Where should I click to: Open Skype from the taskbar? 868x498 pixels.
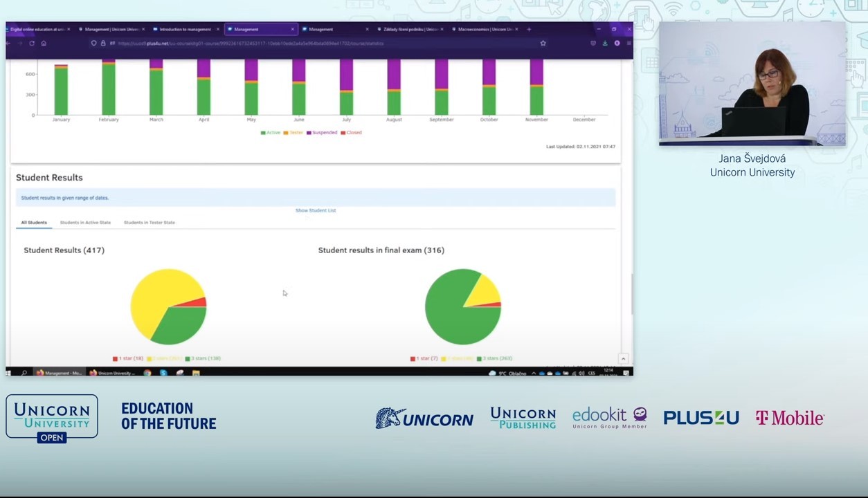tap(163, 373)
